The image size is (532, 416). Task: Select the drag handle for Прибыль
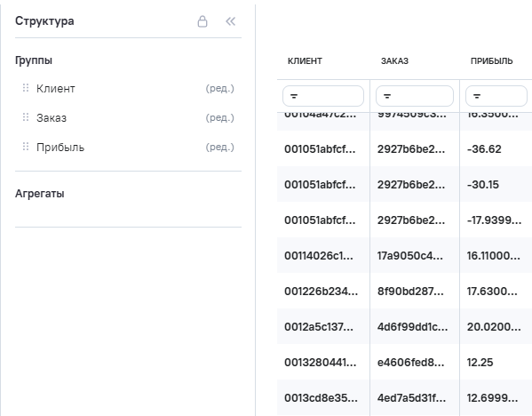click(x=26, y=147)
